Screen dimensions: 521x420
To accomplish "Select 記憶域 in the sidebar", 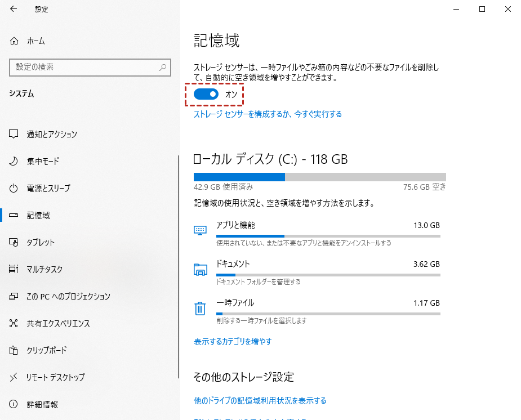I will [x=38, y=215].
